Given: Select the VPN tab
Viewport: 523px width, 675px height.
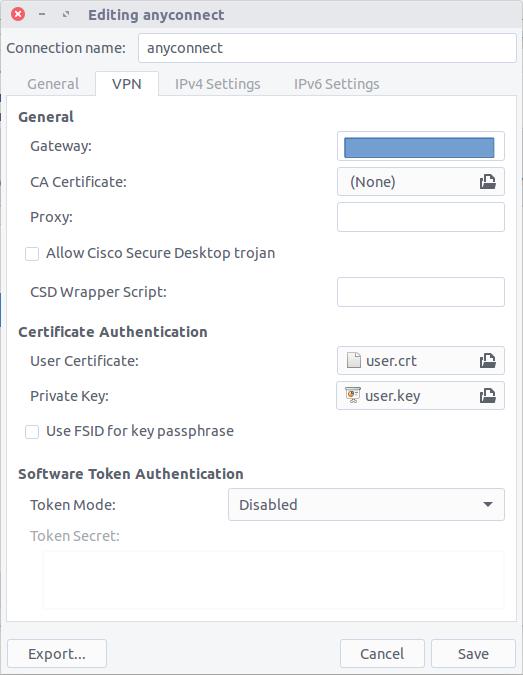Looking at the screenshot, I should 127,84.
